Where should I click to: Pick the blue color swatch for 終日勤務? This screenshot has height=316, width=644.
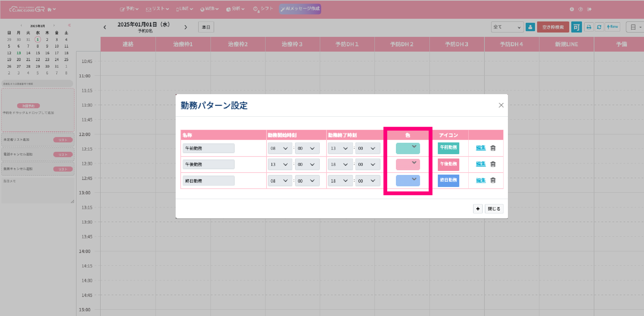408,181
